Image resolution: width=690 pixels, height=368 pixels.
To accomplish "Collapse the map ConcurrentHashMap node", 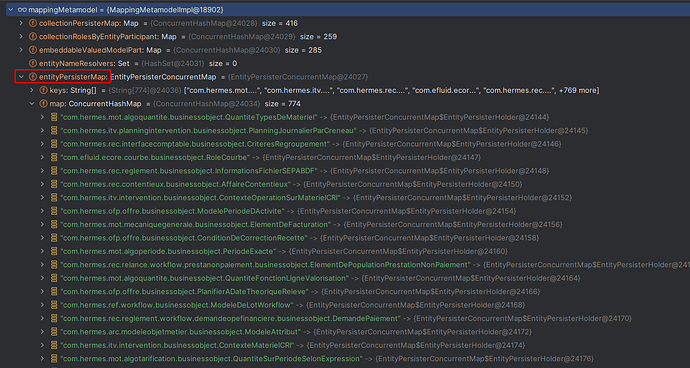I will pyautogui.click(x=32, y=104).
